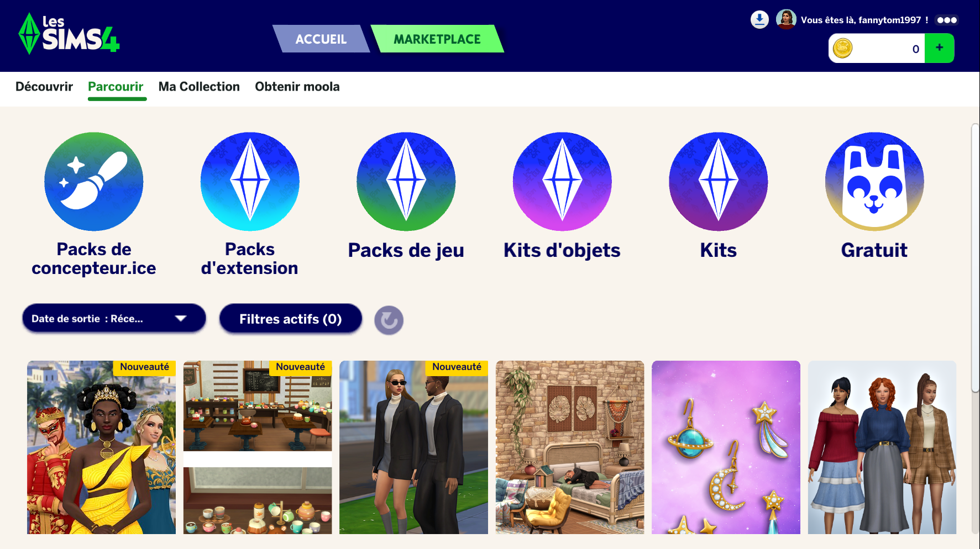Open the planet and moon earrings thumbnail

point(726,447)
